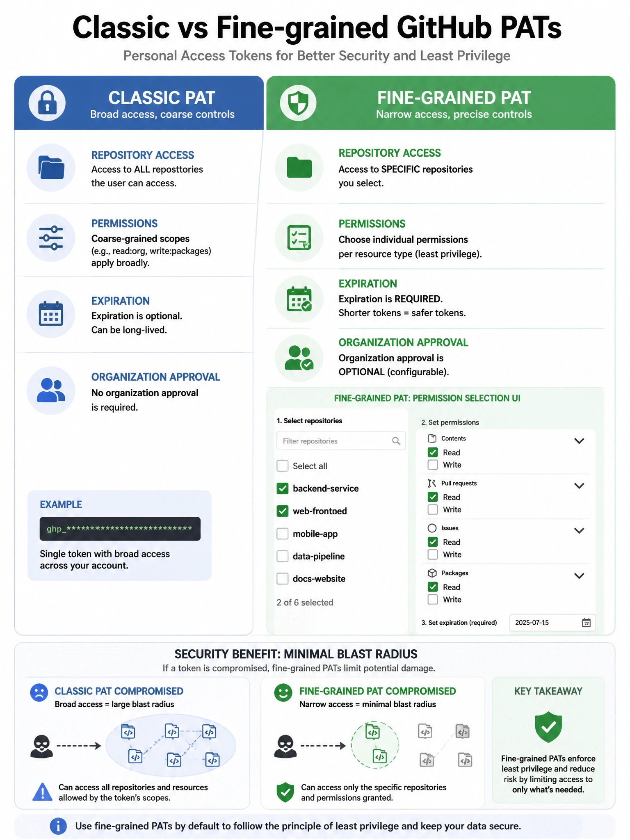Click the blue Permissions sliders icon

click(x=51, y=238)
